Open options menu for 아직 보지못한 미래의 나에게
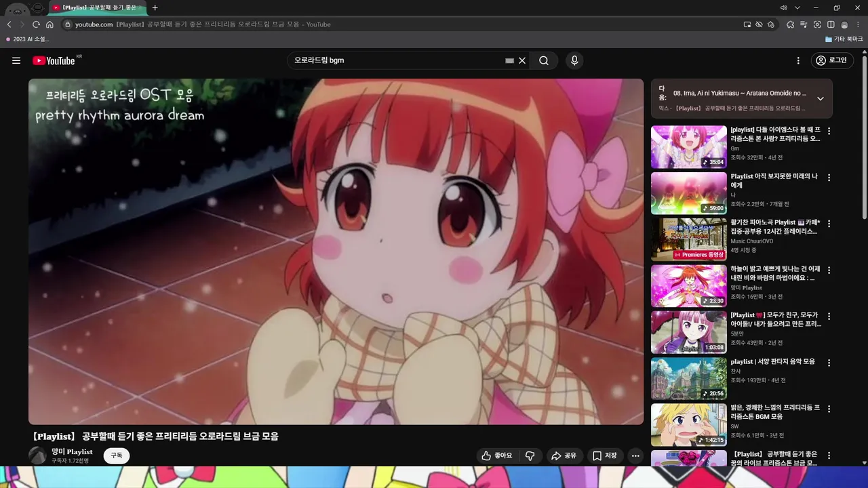 point(829,178)
